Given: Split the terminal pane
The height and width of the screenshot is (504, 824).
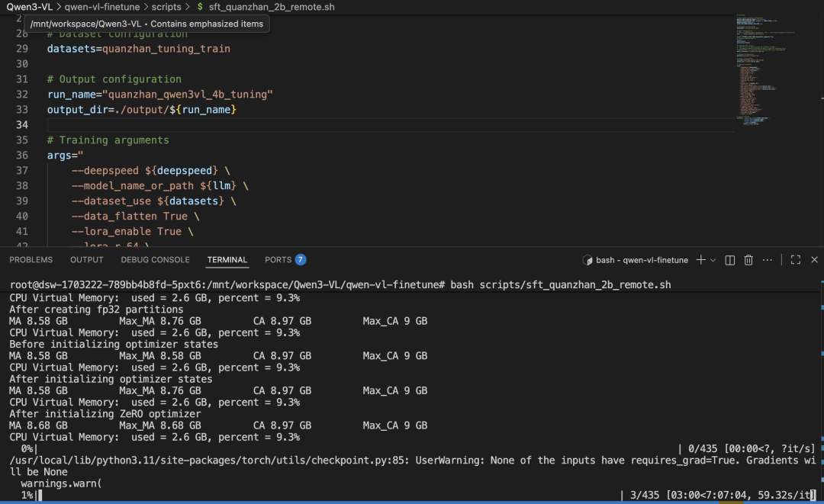Looking at the screenshot, I should [x=730, y=260].
